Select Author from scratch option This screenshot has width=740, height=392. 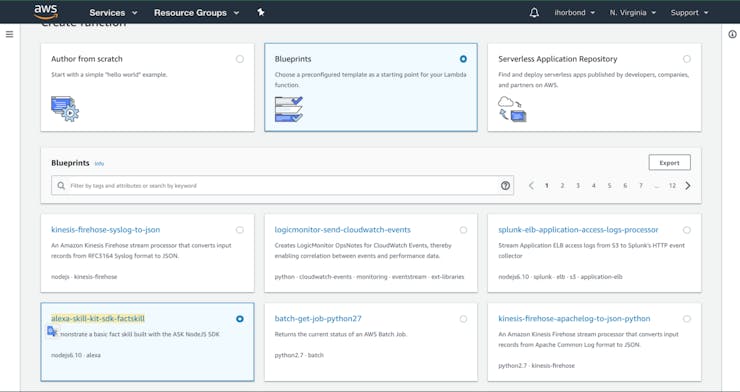pyautogui.click(x=240, y=59)
